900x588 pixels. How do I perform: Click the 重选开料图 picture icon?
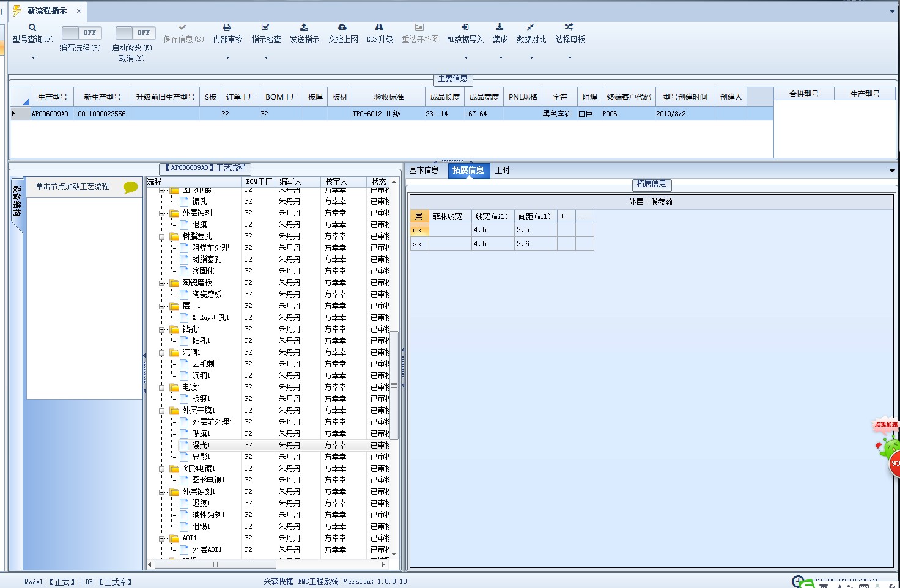[x=419, y=28]
